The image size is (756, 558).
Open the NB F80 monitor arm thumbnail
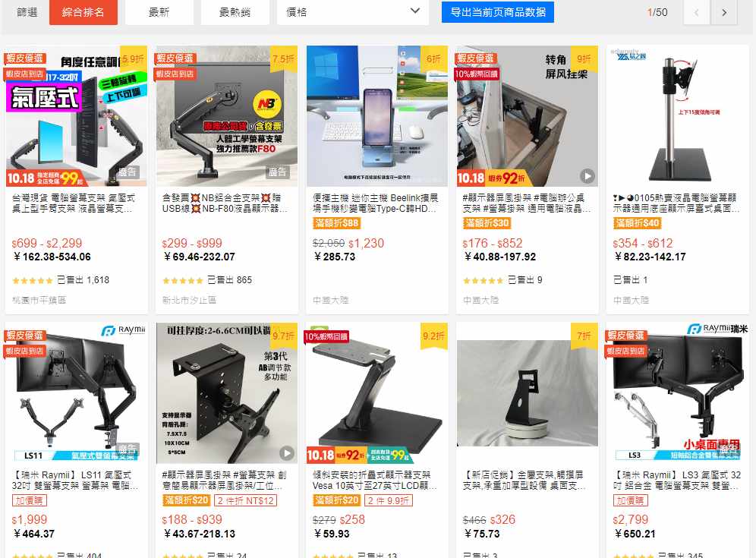coord(227,116)
